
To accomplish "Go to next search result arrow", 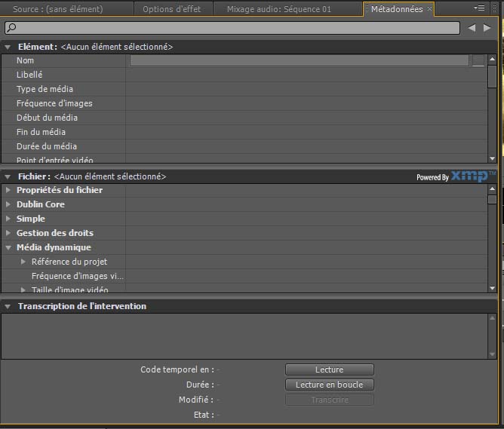I will pyautogui.click(x=487, y=28).
